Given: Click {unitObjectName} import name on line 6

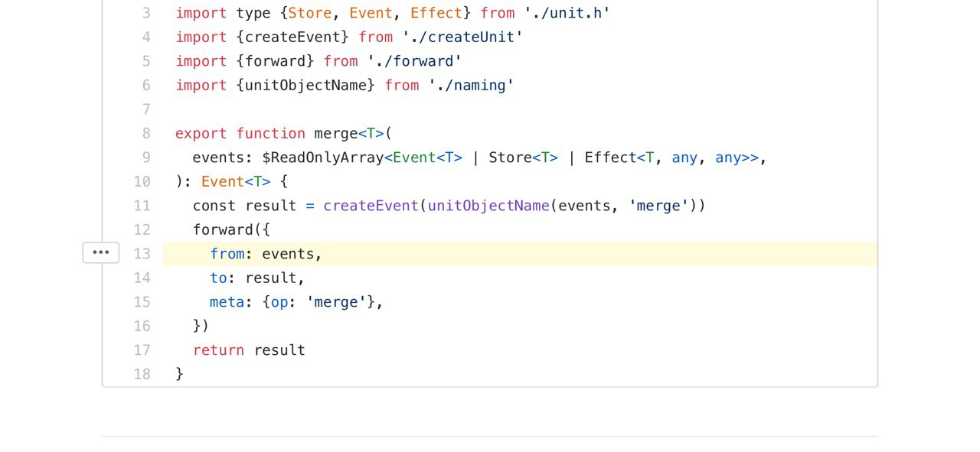Looking at the screenshot, I should pos(305,85).
